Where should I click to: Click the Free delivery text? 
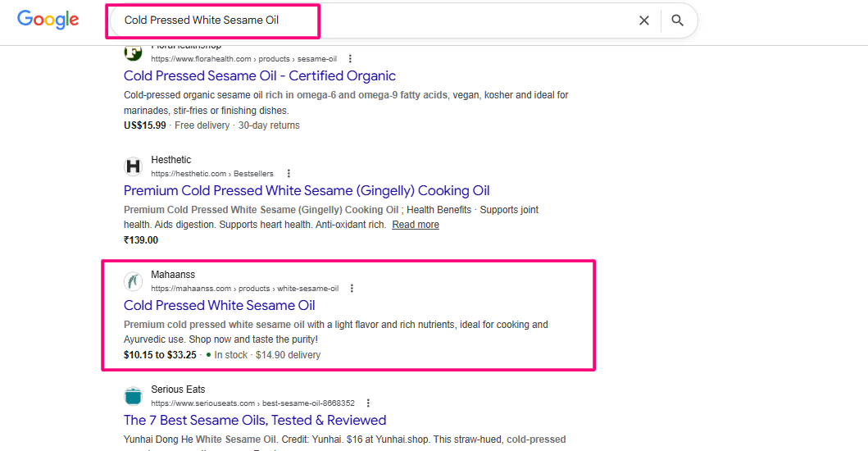[202, 125]
